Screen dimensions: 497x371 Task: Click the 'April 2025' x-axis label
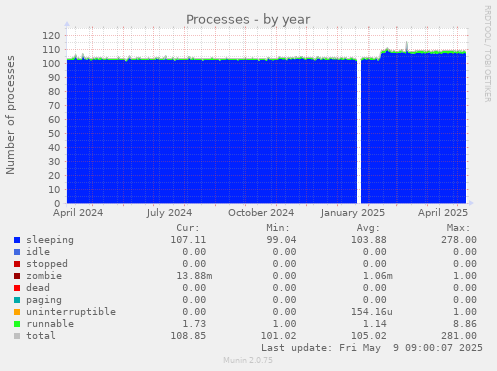443,213
